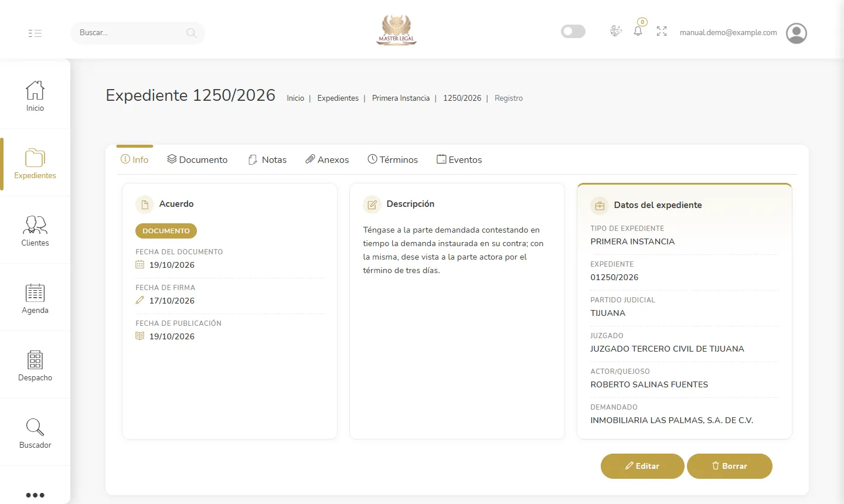The height and width of the screenshot is (504, 844).
Task: Click the PRIMERA INSTANCIA value
Action: (632, 241)
